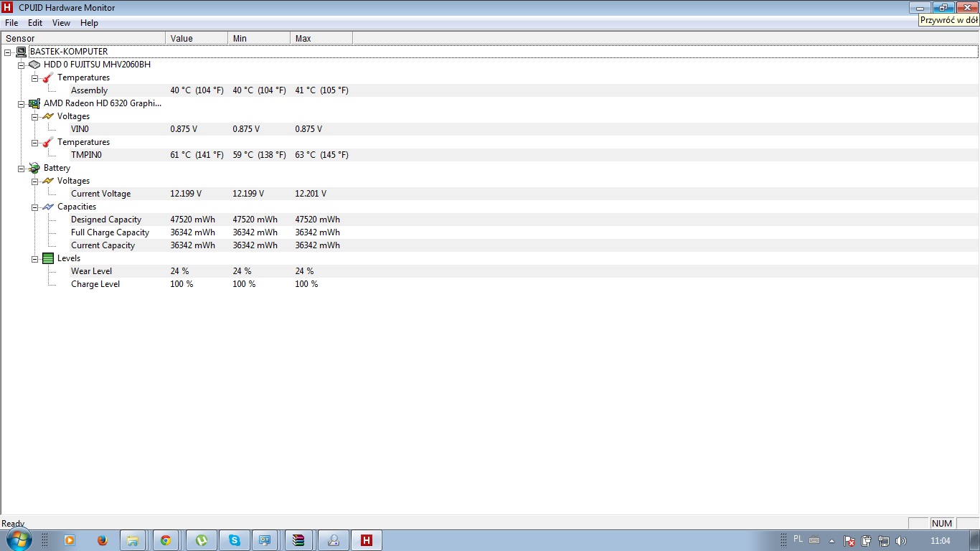980x551 pixels.
Task: Click the BASTEK-KOMPUTER computer icon
Action: tap(22, 52)
